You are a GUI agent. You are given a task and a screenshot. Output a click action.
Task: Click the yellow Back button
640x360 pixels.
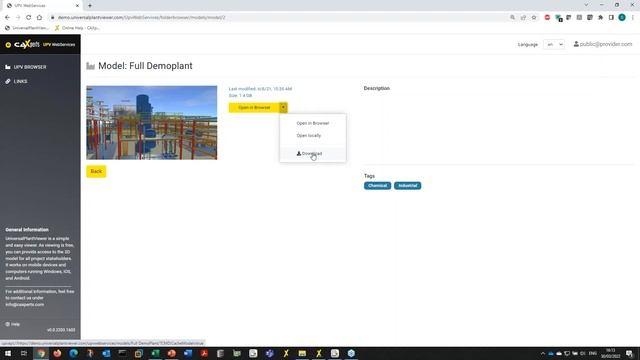pos(96,171)
